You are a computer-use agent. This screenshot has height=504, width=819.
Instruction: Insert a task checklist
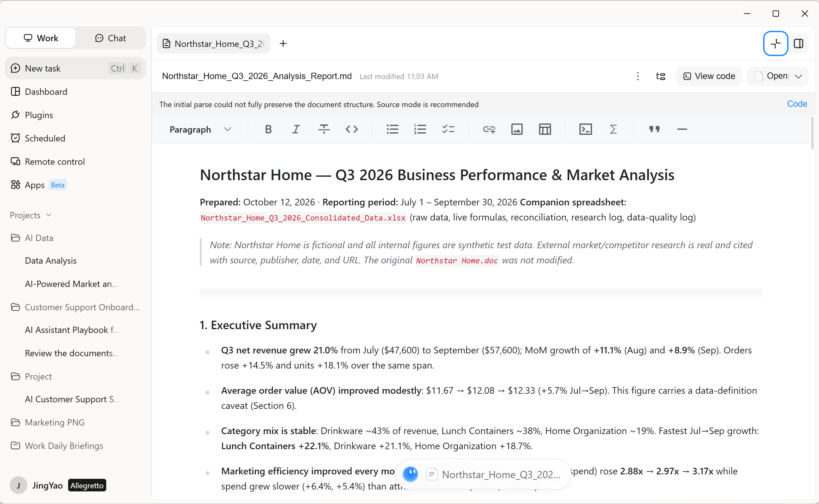pyautogui.click(x=448, y=129)
